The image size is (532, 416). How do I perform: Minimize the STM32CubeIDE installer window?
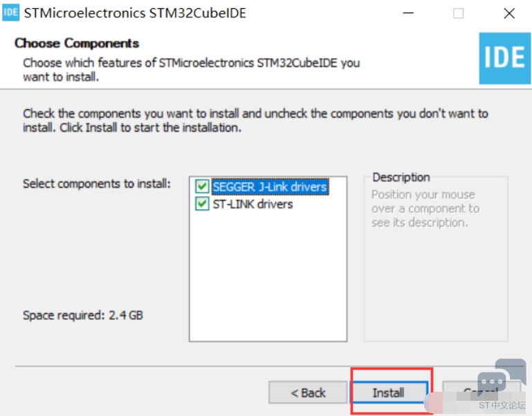click(408, 13)
